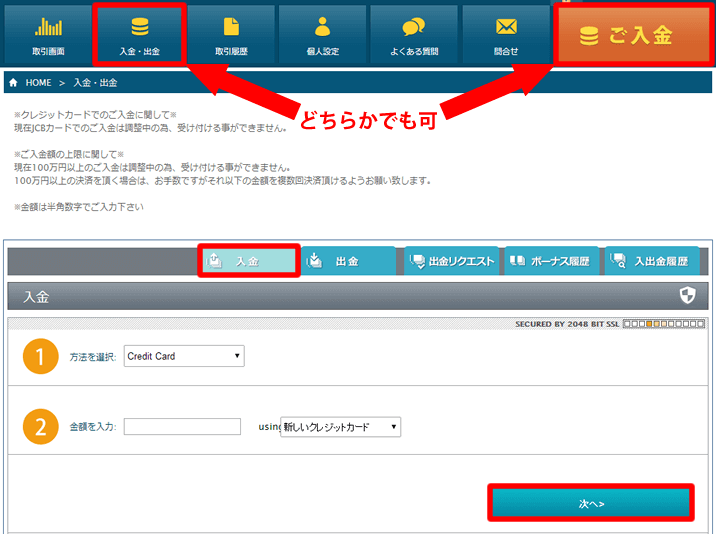Click the 次へ> button
The image size is (716, 534).
click(591, 503)
